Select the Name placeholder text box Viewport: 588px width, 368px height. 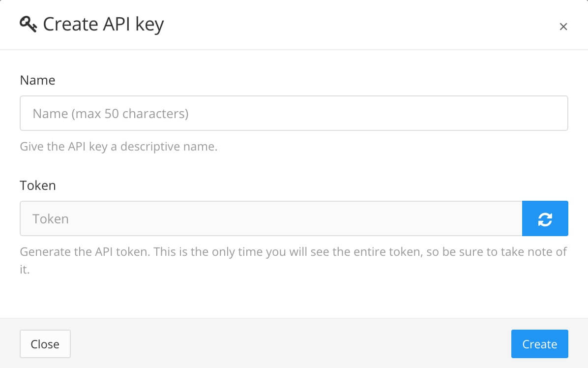pos(294,113)
